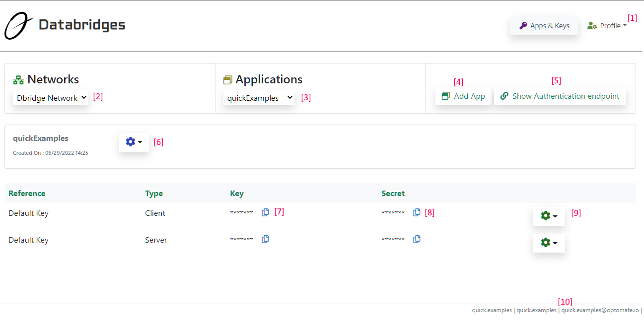Show Authentication endpoint
This screenshot has width=644, height=325.
pyautogui.click(x=560, y=96)
